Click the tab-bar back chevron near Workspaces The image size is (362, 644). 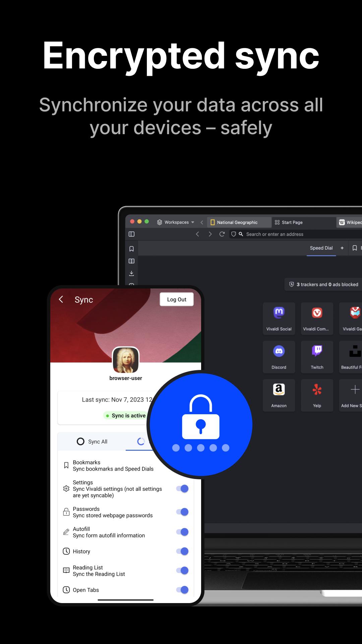(x=202, y=222)
